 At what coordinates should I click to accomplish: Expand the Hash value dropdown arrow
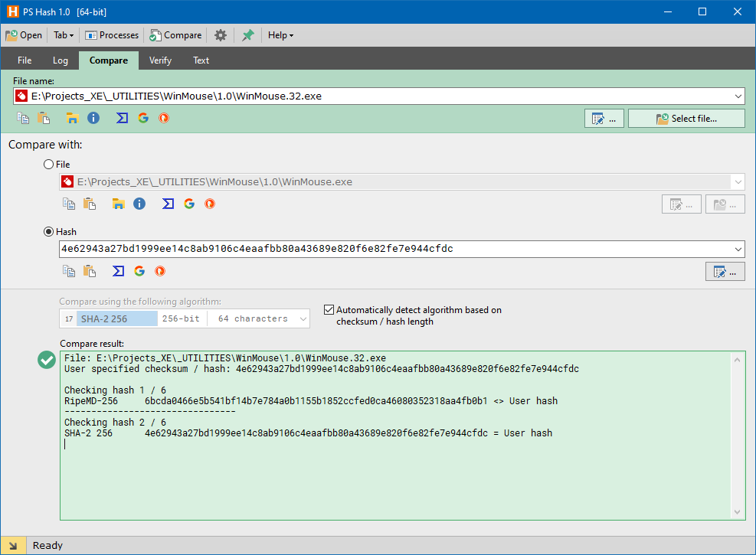click(x=738, y=250)
